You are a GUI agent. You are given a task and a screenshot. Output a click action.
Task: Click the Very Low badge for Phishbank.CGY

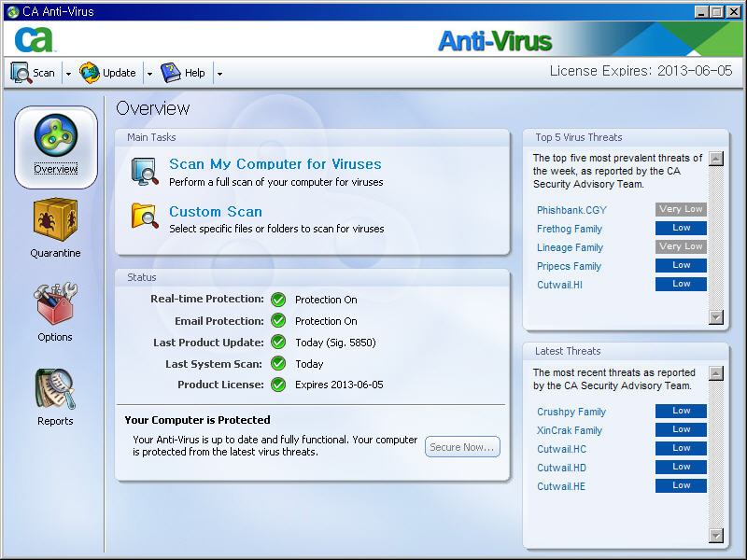(681, 209)
